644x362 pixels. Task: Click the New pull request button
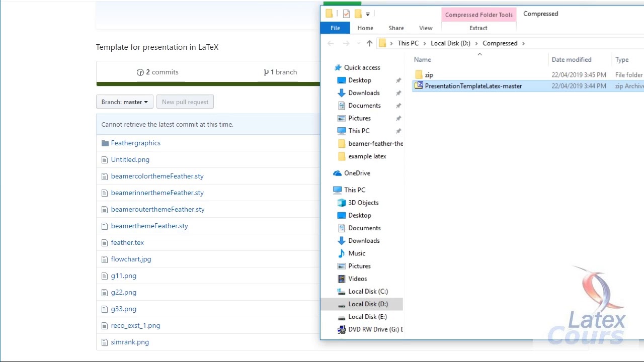coord(185,102)
